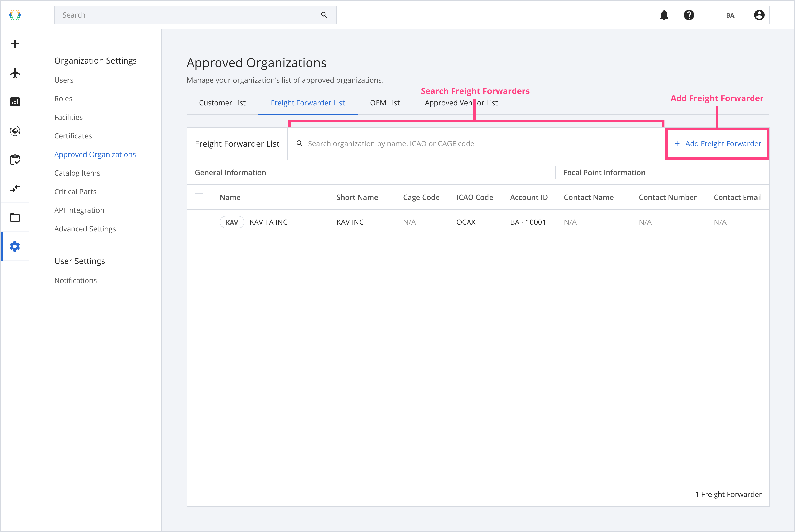Click the OCAX ICAO code cell

point(466,222)
